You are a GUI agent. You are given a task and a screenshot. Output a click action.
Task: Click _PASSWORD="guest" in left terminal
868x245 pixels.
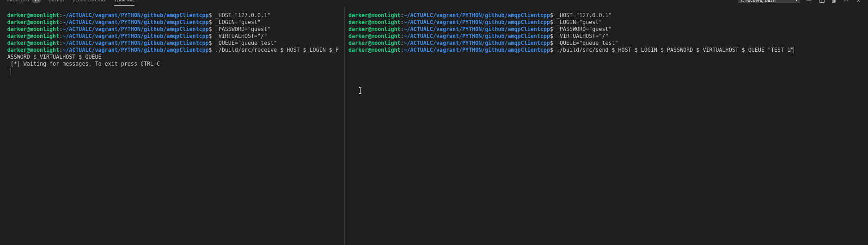(x=243, y=29)
